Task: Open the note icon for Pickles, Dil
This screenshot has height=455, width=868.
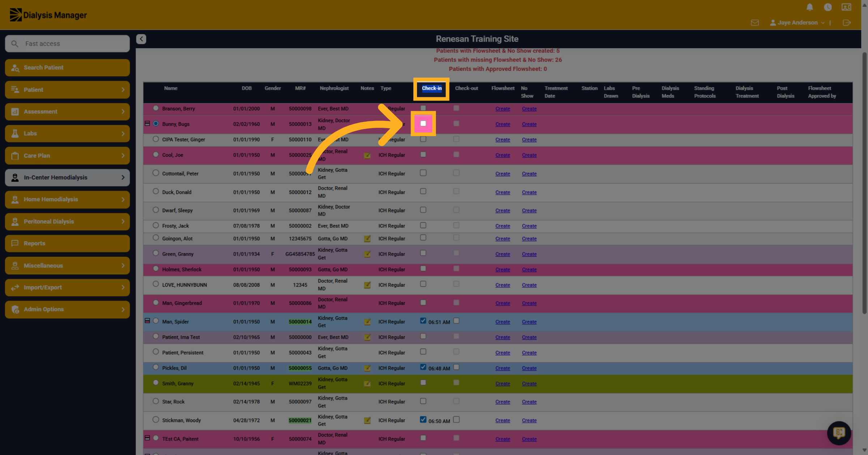Action: tap(367, 368)
